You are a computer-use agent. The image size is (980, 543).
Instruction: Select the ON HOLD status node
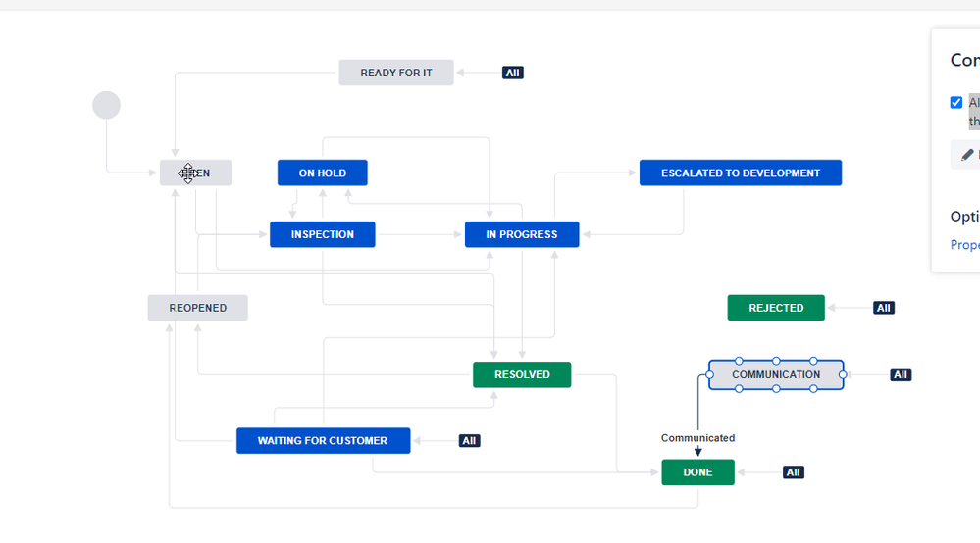[323, 173]
